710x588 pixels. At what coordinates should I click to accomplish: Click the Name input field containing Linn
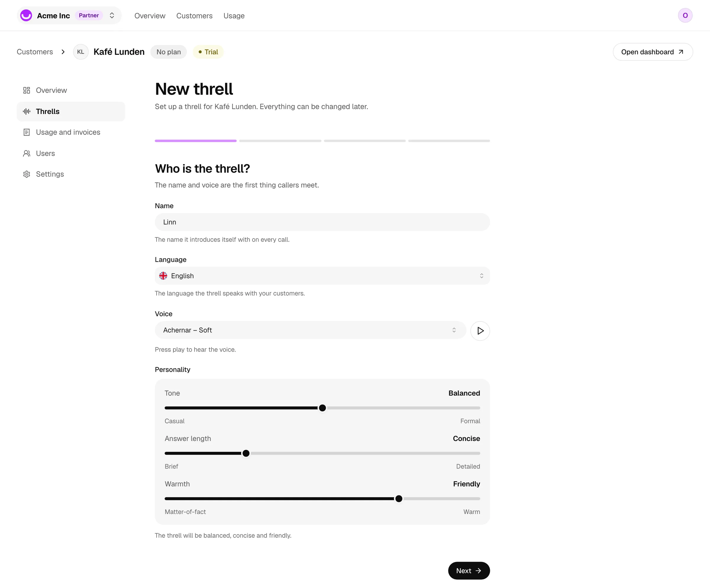click(x=322, y=222)
